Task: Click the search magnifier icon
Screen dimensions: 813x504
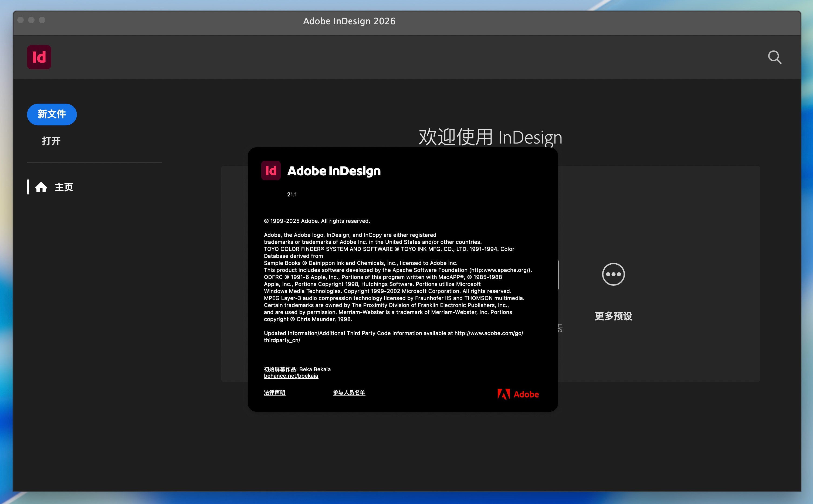Action: (x=774, y=57)
